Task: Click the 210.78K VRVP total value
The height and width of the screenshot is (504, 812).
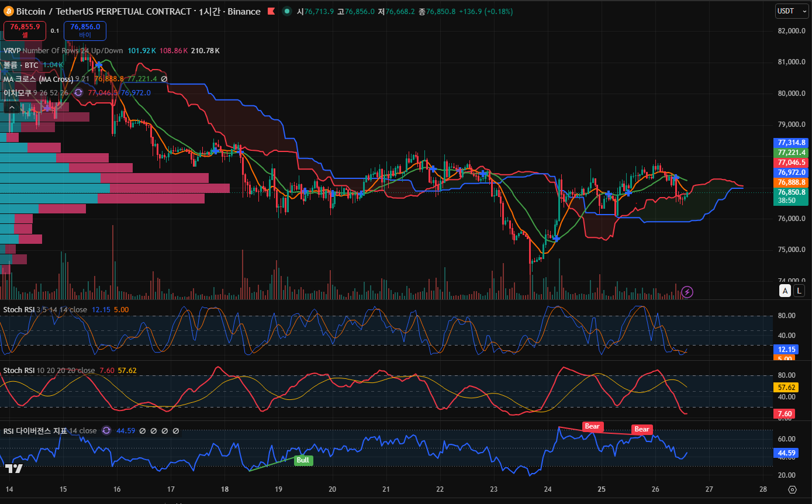Action: 205,51
